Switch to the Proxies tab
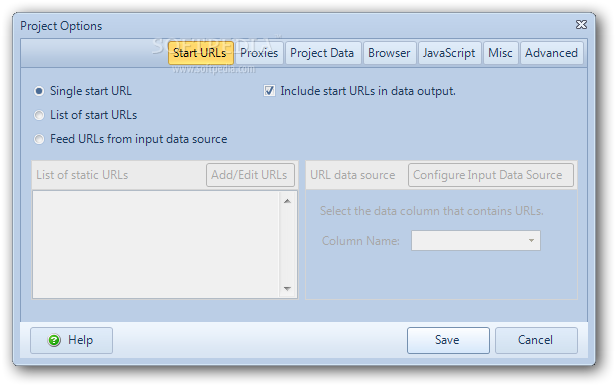The height and width of the screenshot is (386, 616). [259, 53]
